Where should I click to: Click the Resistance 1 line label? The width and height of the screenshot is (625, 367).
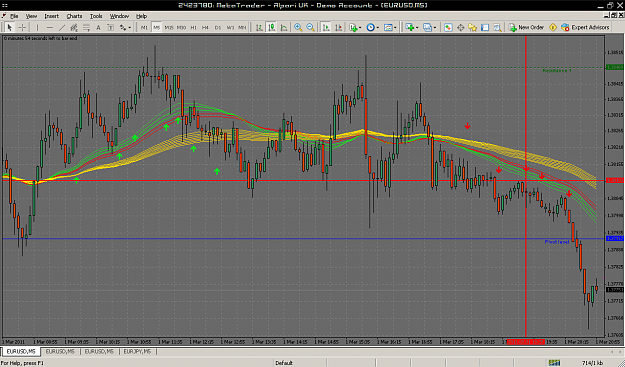click(x=557, y=71)
